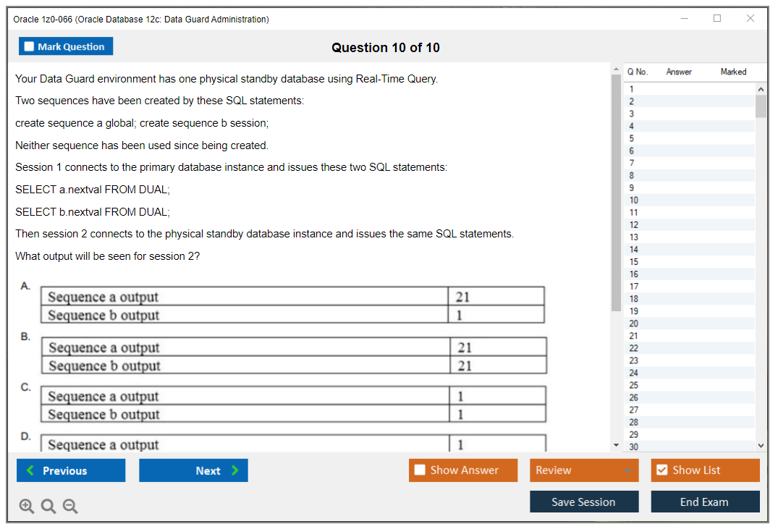
Task: Select the zoom-in magnifier icon
Action: pyautogui.click(x=26, y=506)
